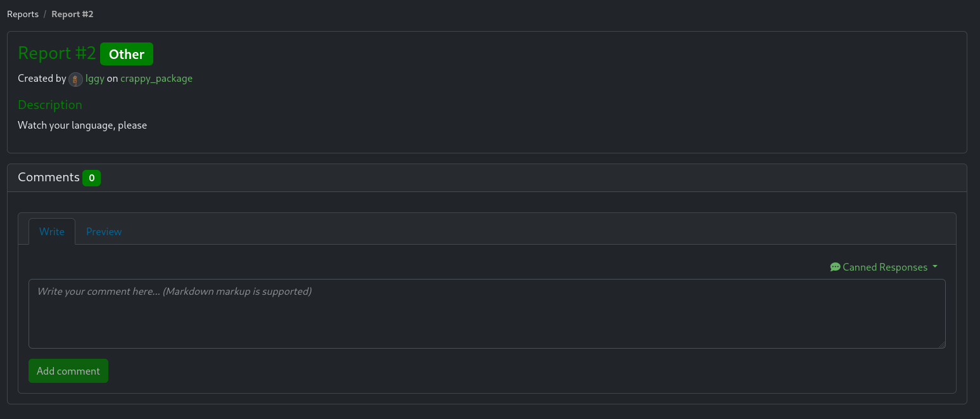This screenshot has height=419, width=980.
Task: Open the Canned Responses dropdown
Action: point(884,267)
